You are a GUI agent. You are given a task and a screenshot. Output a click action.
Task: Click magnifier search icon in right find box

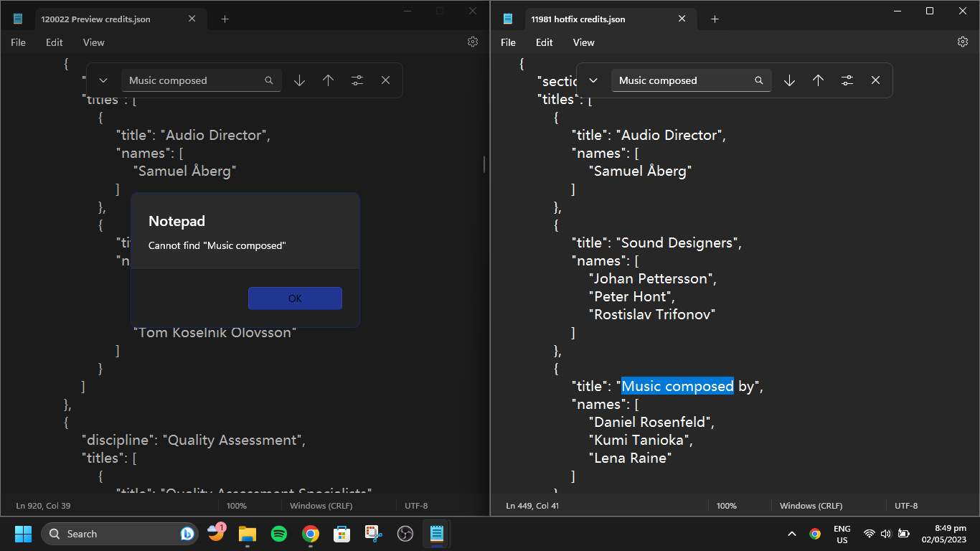pyautogui.click(x=758, y=80)
